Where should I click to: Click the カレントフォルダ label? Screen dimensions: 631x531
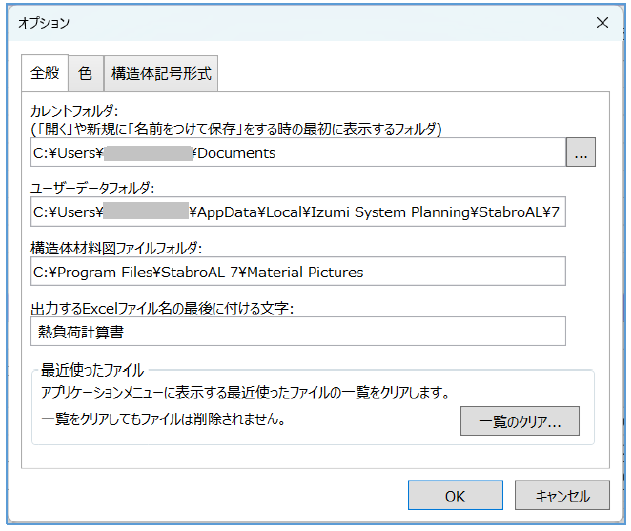pos(76,111)
